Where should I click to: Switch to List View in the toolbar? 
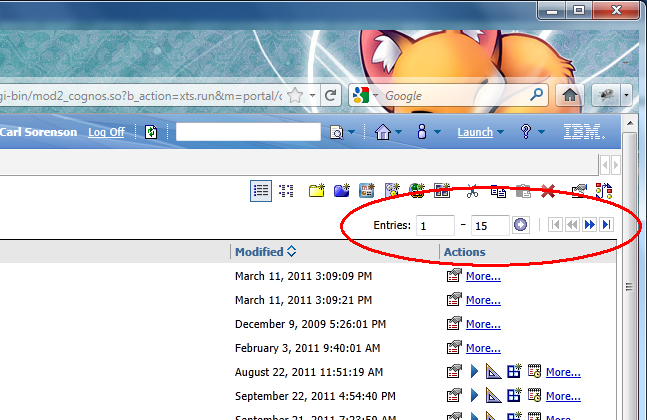tap(261, 191)
